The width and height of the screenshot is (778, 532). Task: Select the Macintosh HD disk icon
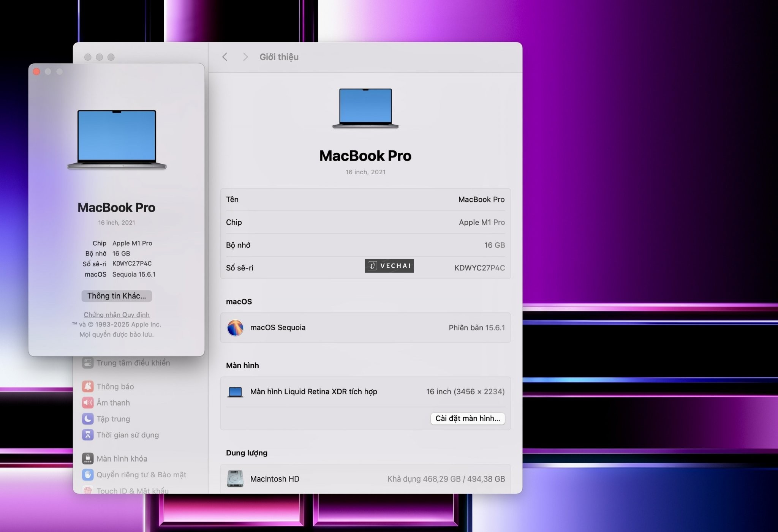click(x=235, y=478)
